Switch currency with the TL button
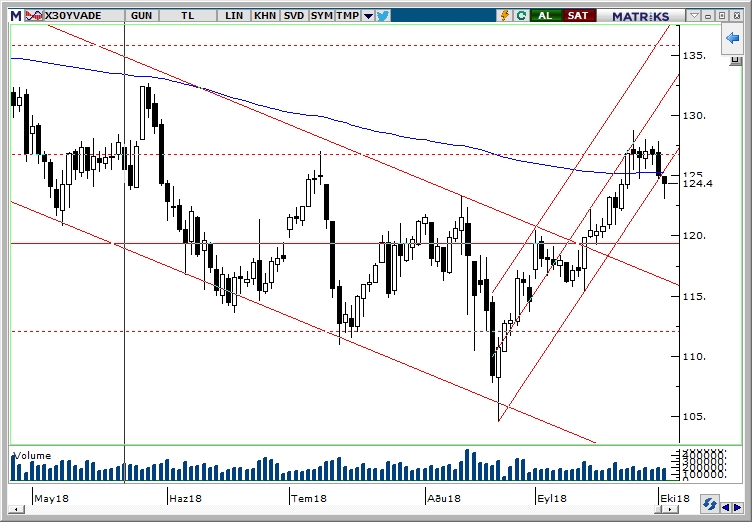Viewport: 752px width, 522px height. pyautogui.click(x=188, y=16)
